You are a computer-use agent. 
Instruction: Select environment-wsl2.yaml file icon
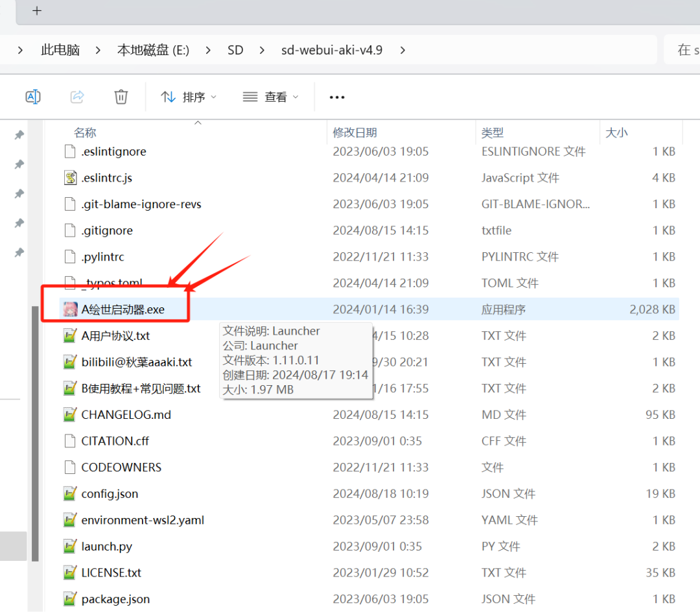pos(70,520)
